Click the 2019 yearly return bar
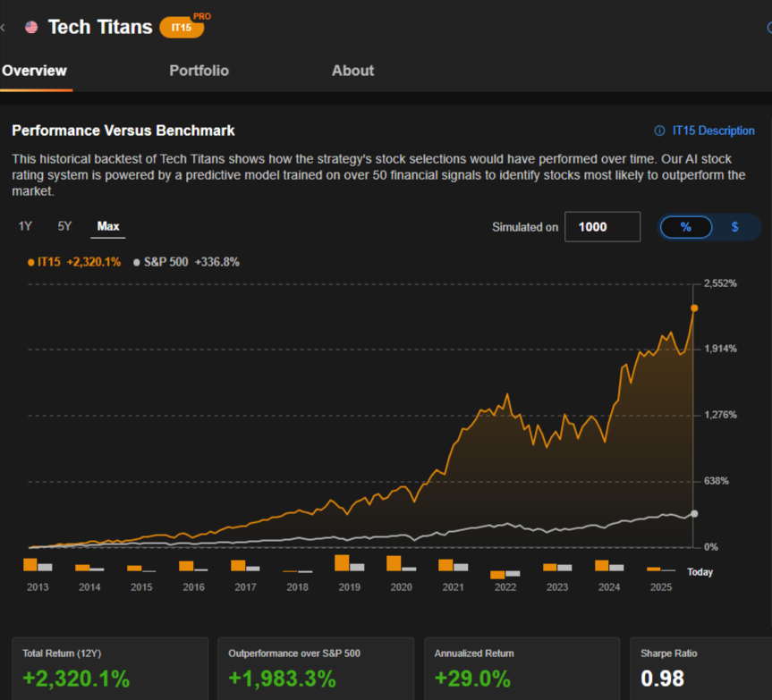 click(342, 563)
